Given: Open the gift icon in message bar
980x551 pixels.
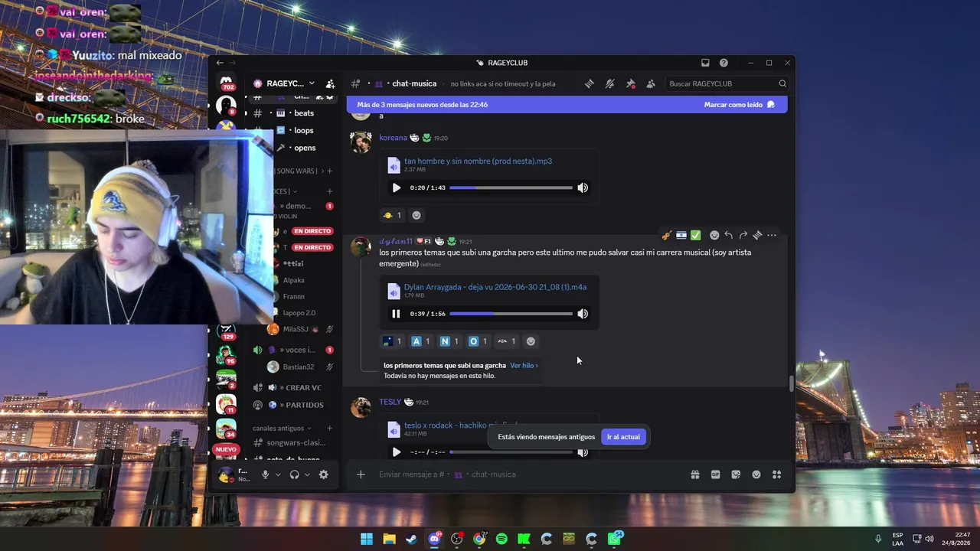Looking at the screenshot, I should click(x=694, y=474).
